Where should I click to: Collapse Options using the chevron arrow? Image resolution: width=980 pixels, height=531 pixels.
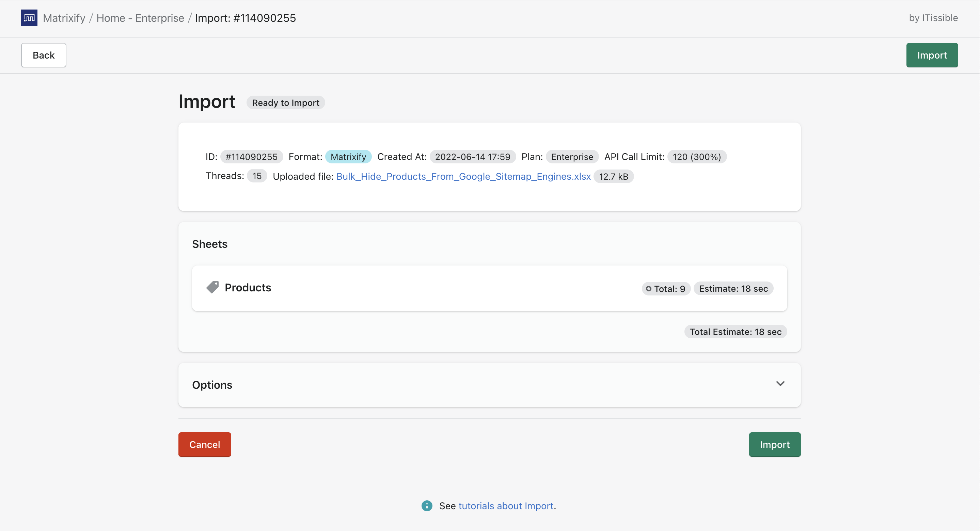tap(781, 384)
